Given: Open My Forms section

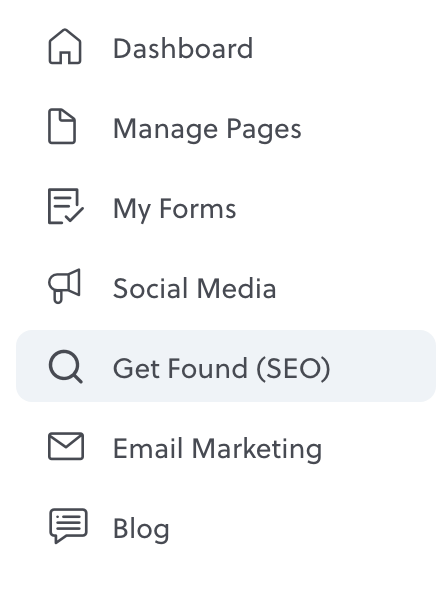Looking at the screenshot, I should pyautogui.click(x=175, y=209).
